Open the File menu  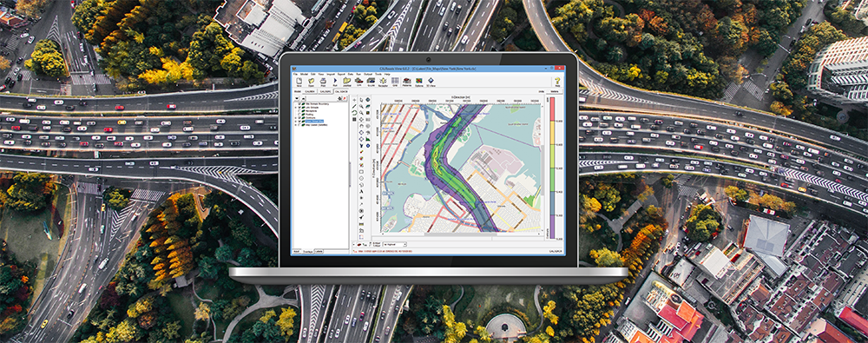[x=295, y=75]
